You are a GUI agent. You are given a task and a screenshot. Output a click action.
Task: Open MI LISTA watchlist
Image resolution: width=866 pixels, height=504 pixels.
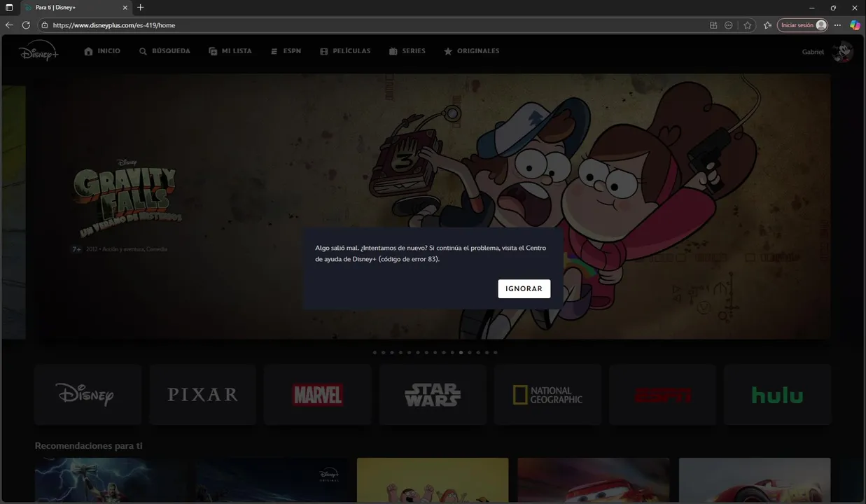click(x=230, y=51)
